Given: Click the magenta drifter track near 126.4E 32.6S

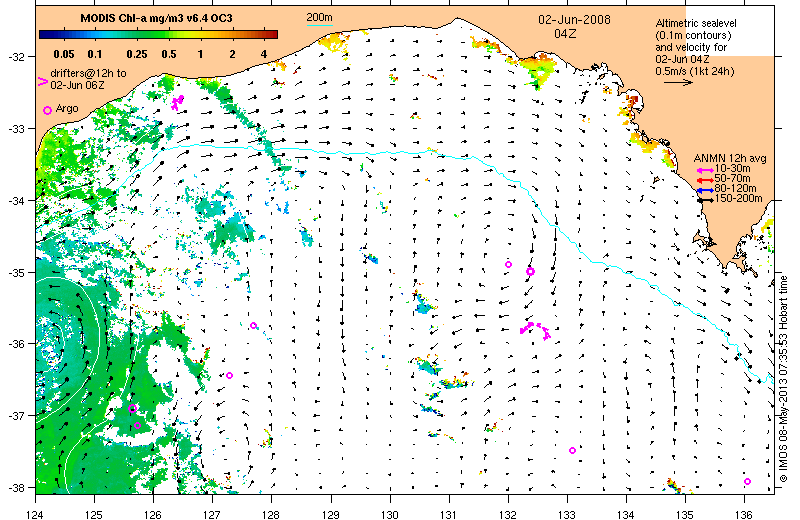Looking at the screenshot, I should [178, 102].
